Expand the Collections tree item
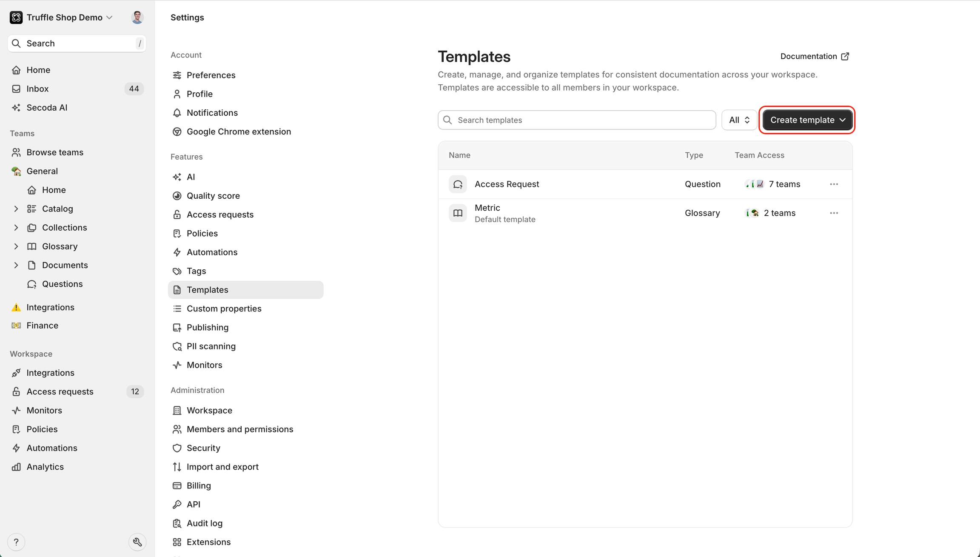The height and width of the screenshot is (557, 980). pyautogui.click(x=16, y=228)
